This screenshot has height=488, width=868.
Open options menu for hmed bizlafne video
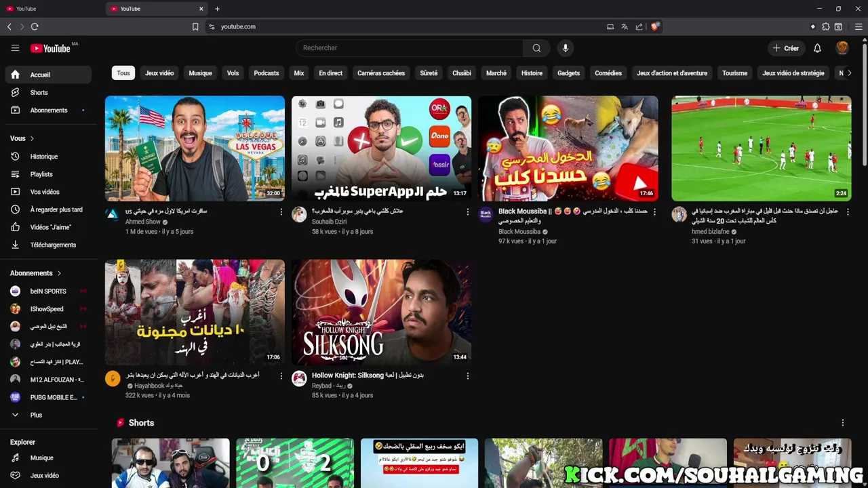pos(848,212)
